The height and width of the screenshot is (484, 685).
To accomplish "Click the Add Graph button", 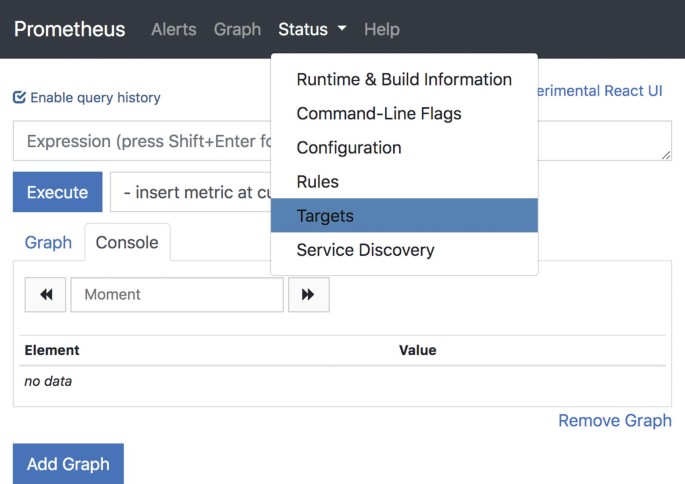I will pos(68,464).
